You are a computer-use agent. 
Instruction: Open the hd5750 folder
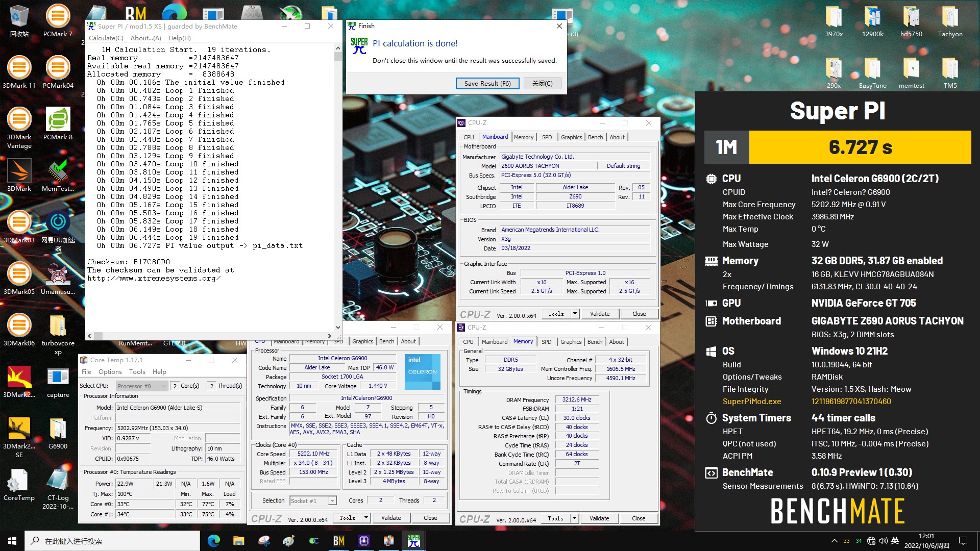(x=911, y=20)
